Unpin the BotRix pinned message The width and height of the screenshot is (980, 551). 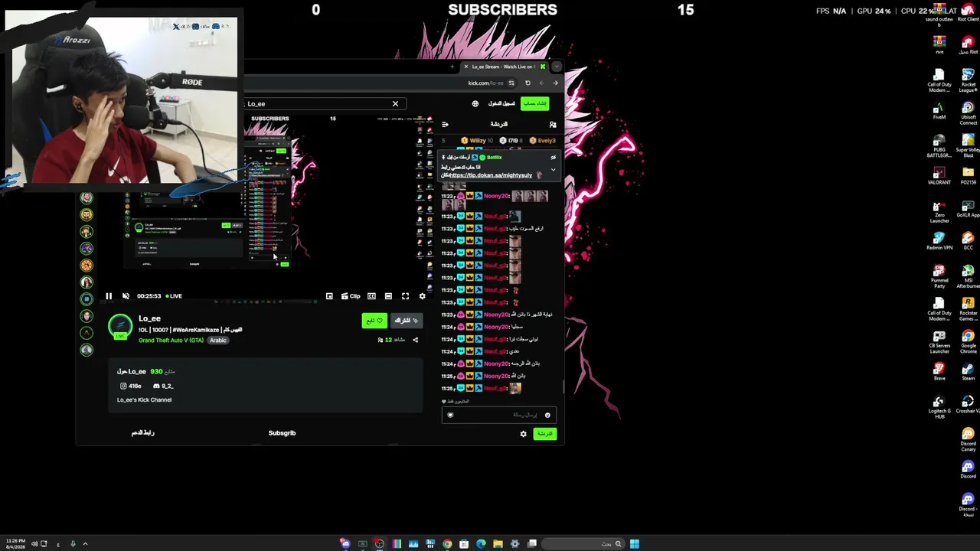pos(553,158)
